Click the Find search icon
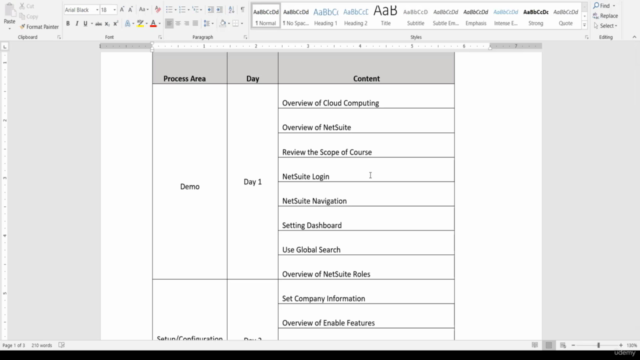 click(597, 6)
